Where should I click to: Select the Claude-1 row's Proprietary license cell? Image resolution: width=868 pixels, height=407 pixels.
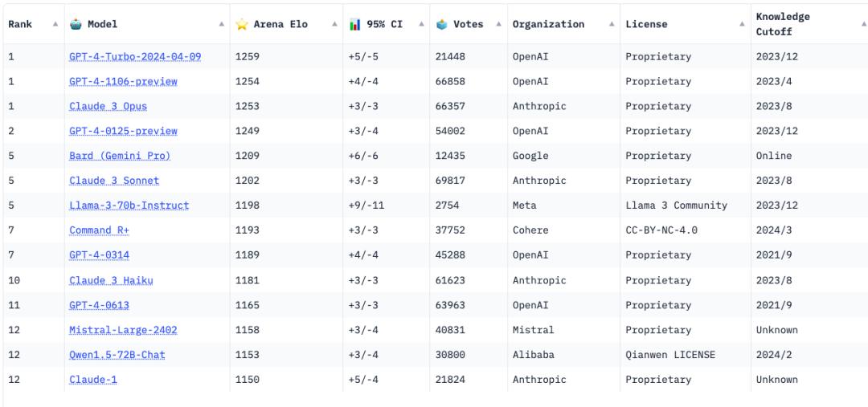(x=686, y=380)
